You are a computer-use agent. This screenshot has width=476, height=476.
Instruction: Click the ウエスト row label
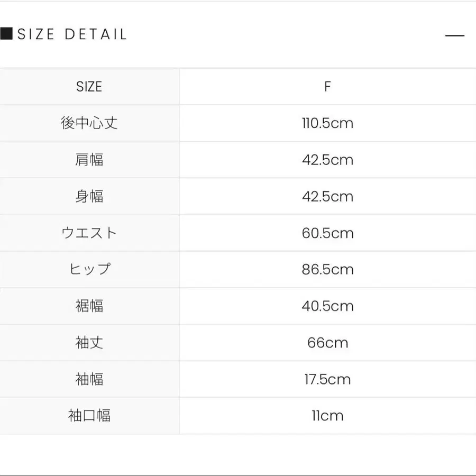tap(89, 233)
